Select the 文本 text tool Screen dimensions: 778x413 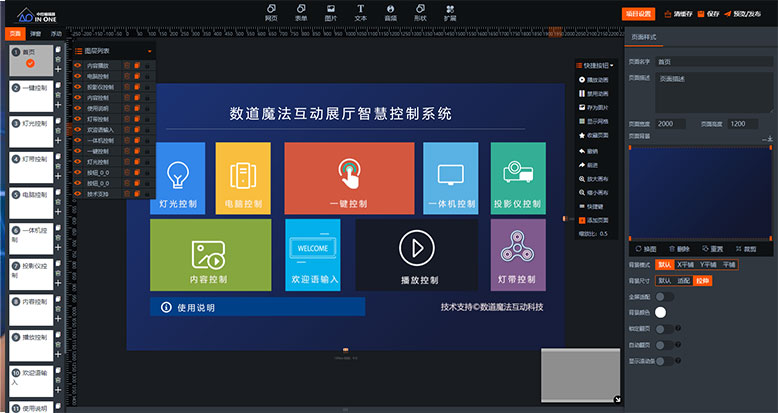tap(360, 12)
